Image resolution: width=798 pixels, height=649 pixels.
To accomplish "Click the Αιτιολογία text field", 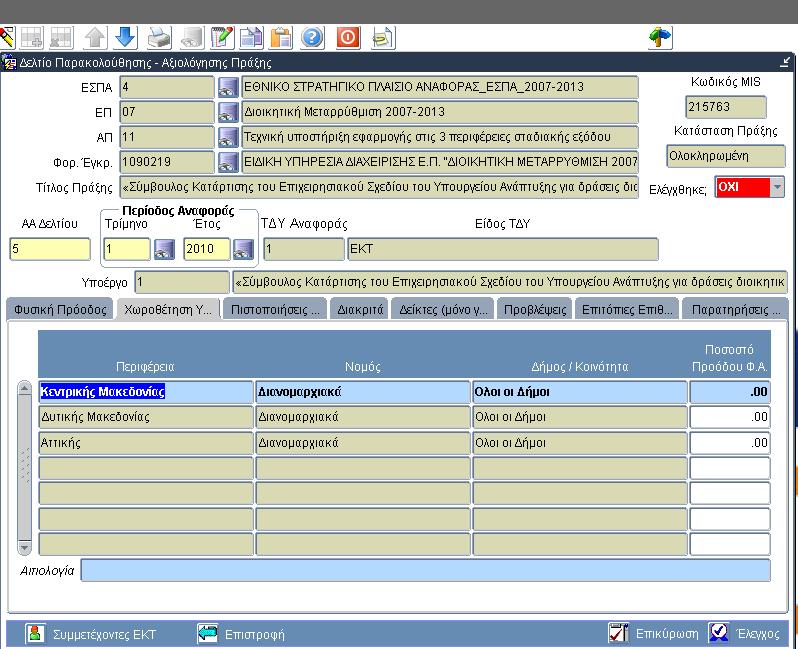I will 425,570.
